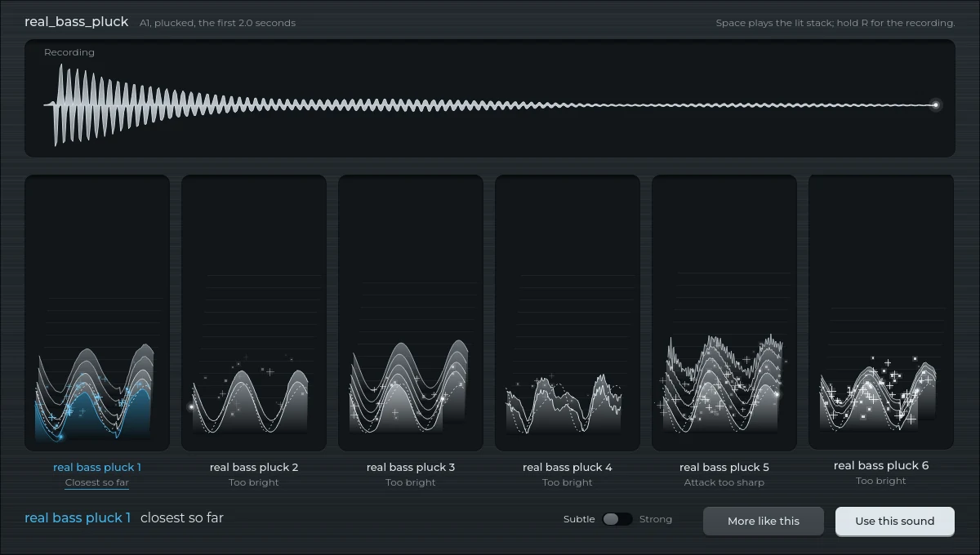Click 'Too bright' under real bass pluck 6
The height and width of the screenshot is (555, 980).
[x=881, y=481]
